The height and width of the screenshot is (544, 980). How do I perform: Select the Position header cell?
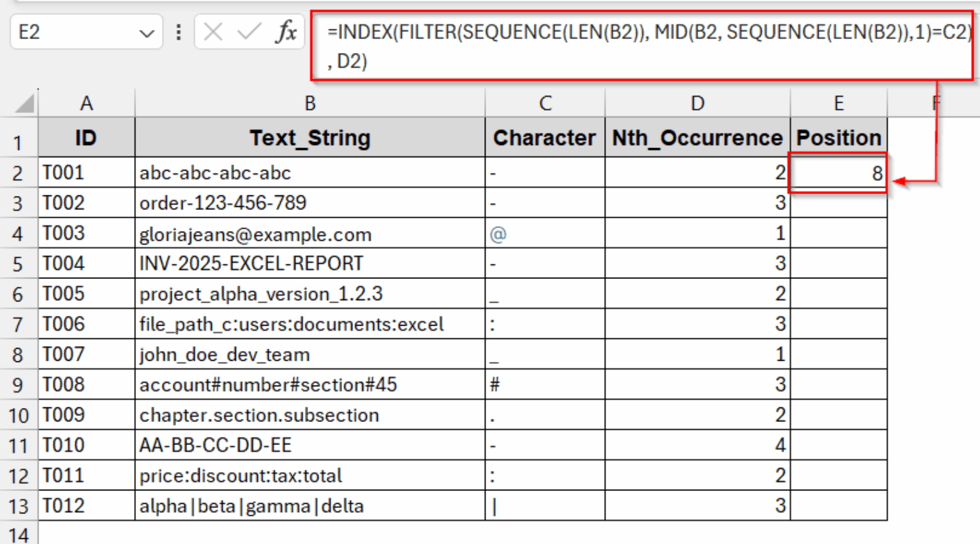[x=838, y=137]
